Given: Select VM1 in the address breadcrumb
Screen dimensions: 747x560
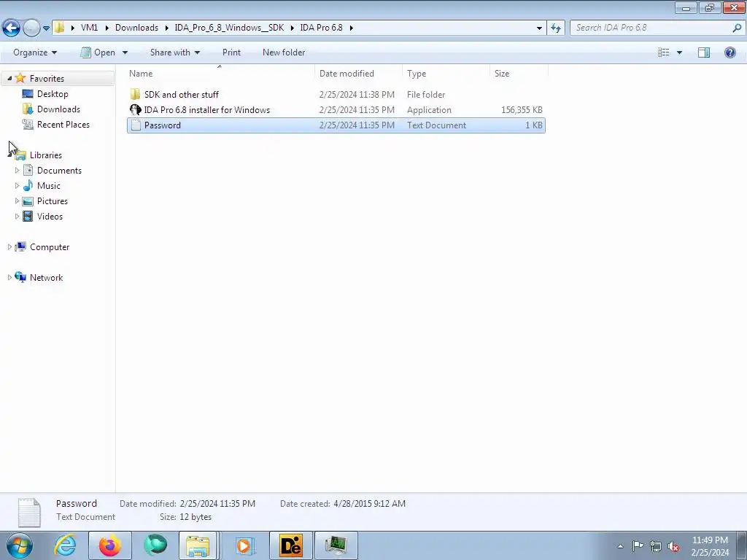Looking at the screenshot, I should (x=89, y=28).
